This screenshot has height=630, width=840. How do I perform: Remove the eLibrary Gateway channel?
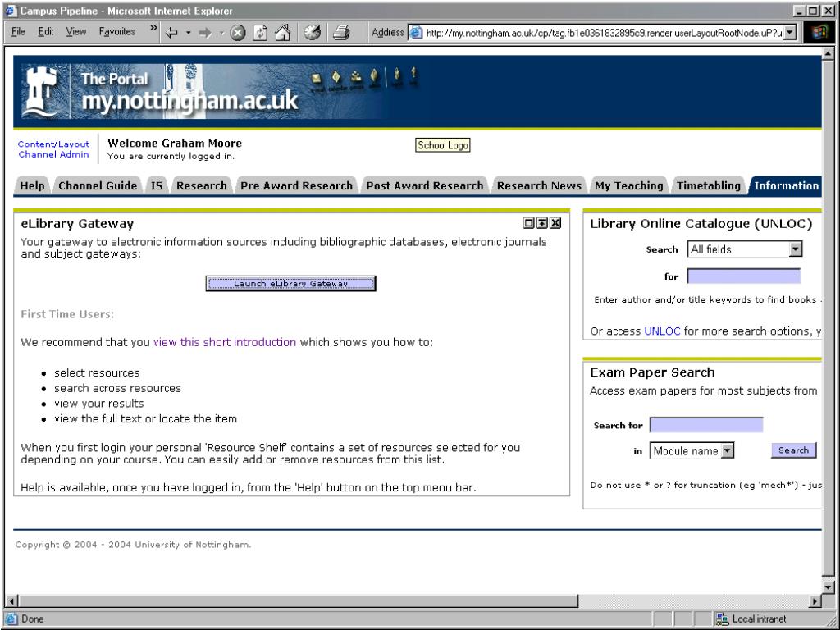[x=555, y=223]
